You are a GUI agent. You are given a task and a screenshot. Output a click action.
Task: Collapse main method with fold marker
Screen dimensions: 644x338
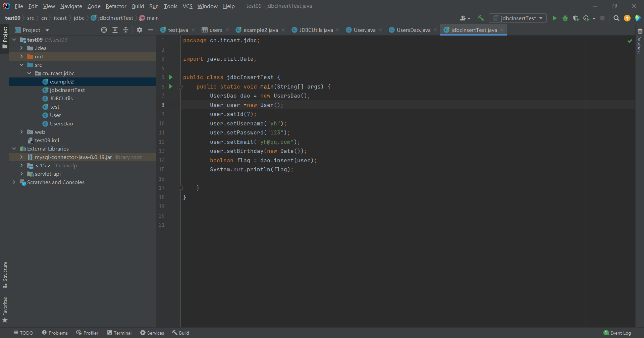[x=180, y=87]
